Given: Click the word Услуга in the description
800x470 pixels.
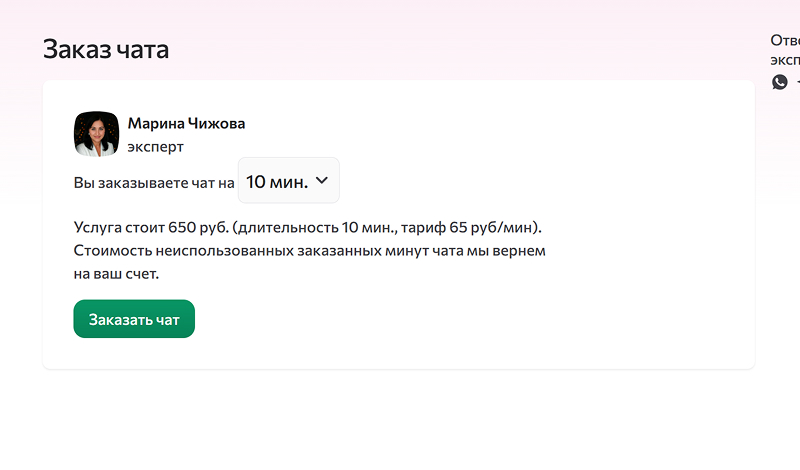Looking at the screenshot, I should [x=98, y=227].
